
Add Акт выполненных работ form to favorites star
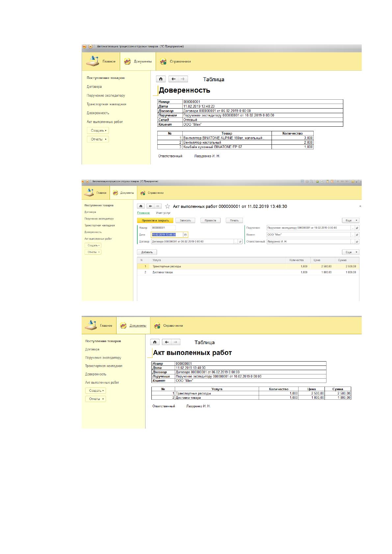coord(167,206)
